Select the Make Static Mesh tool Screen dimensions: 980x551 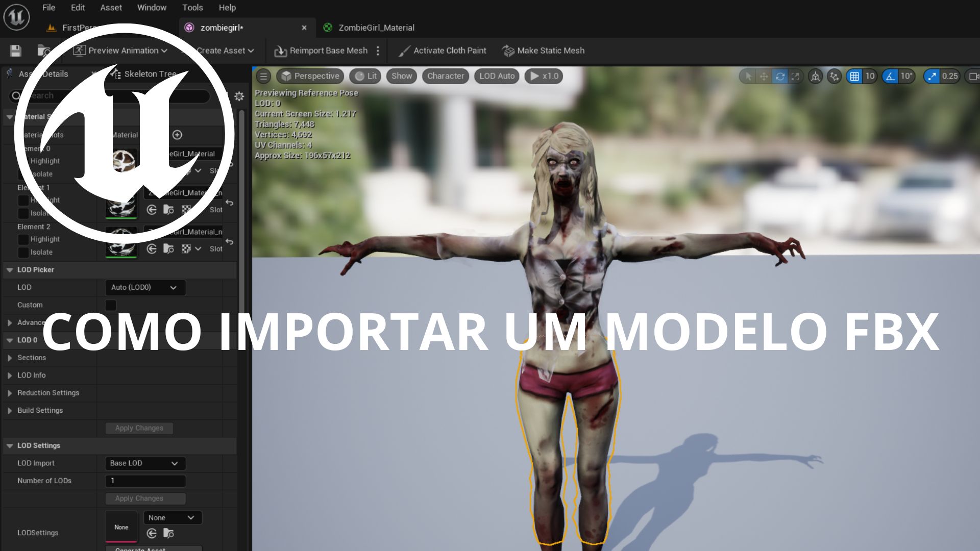pos(544,51)
